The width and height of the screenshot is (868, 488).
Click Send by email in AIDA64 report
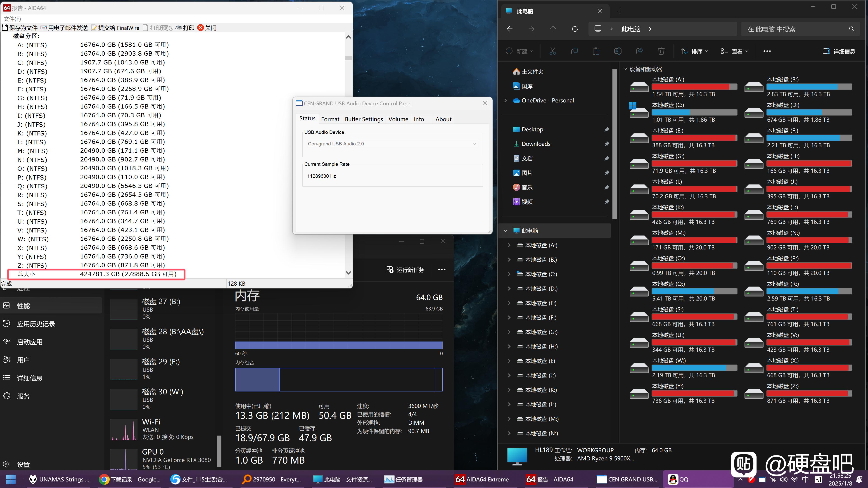(64, 28)
